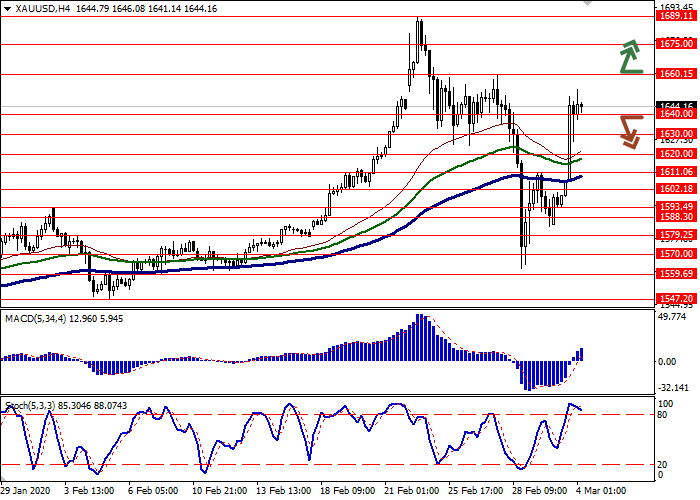The image size is (700, 500).
Task: Select the 1602.18 price level label
Action: tap(674, 188)
